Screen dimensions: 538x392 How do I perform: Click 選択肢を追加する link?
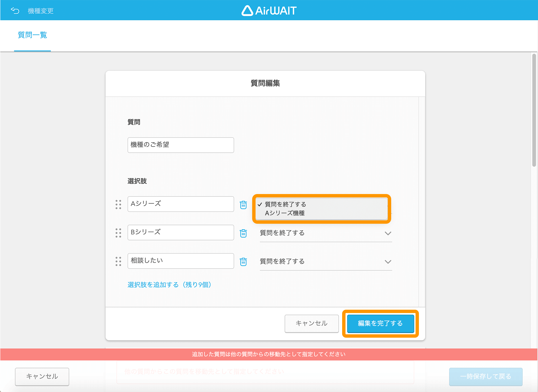click(169, 285)
